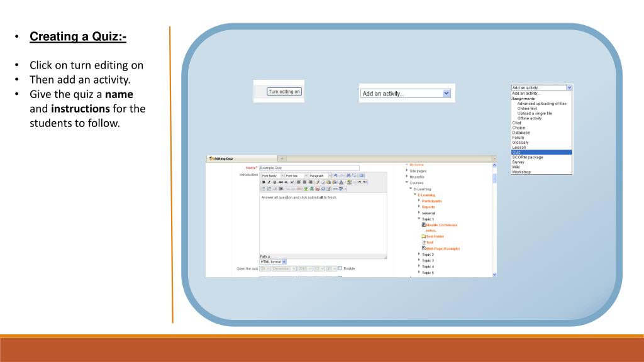644x362 pixels.
Task: Click the undo arrow in the editor toolbar
Action: (x=336, y=176)
